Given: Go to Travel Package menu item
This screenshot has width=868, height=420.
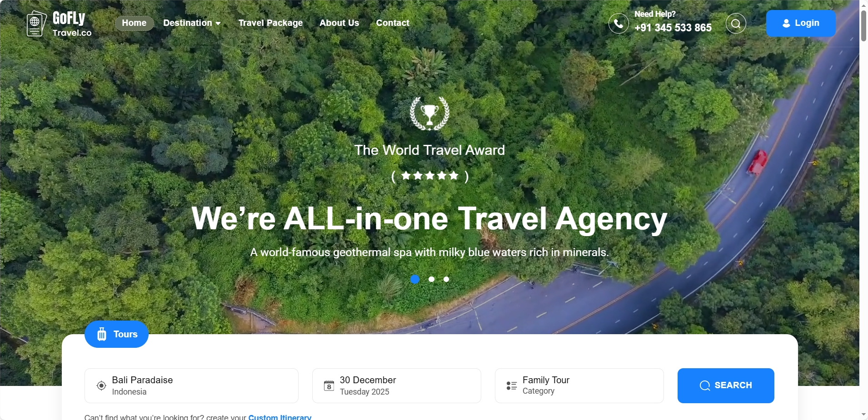Looking at the screenshot, I should (x=270, y=23).
